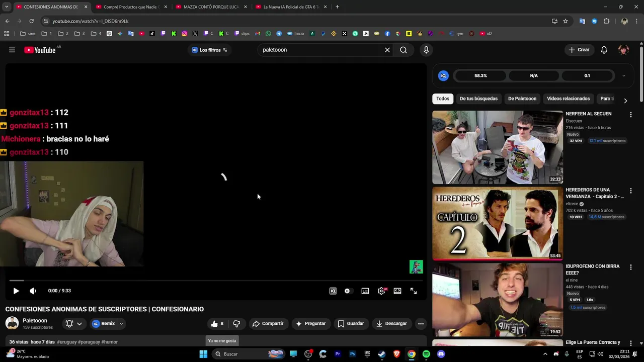
Task: Open the clips bookmark
Action: tap(242, 34)
